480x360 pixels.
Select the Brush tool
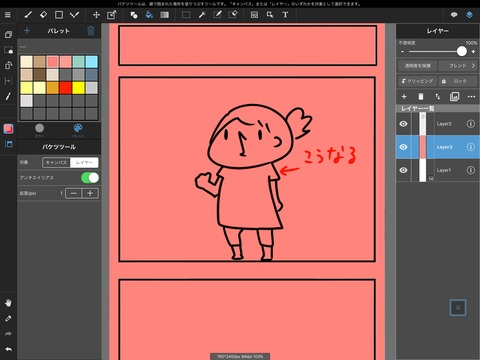pos(28,15)
